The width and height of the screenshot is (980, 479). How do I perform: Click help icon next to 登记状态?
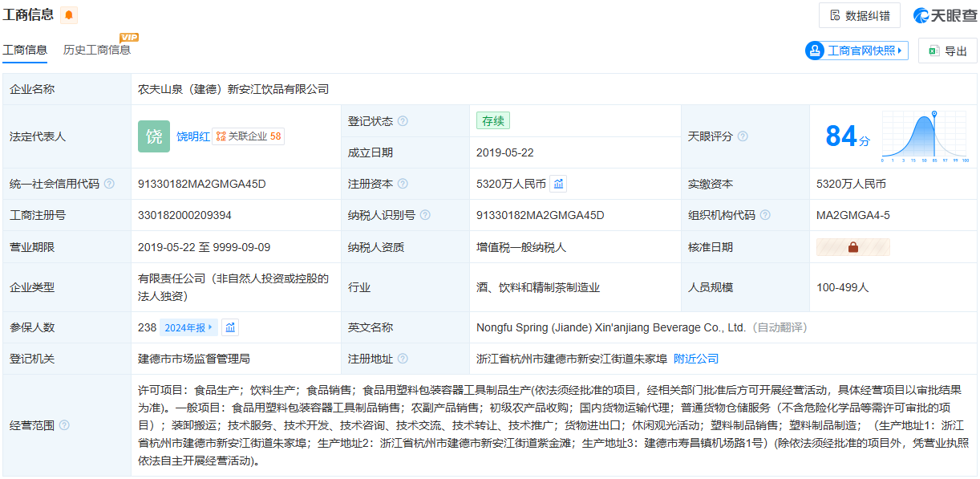click(x=403, y=121)
